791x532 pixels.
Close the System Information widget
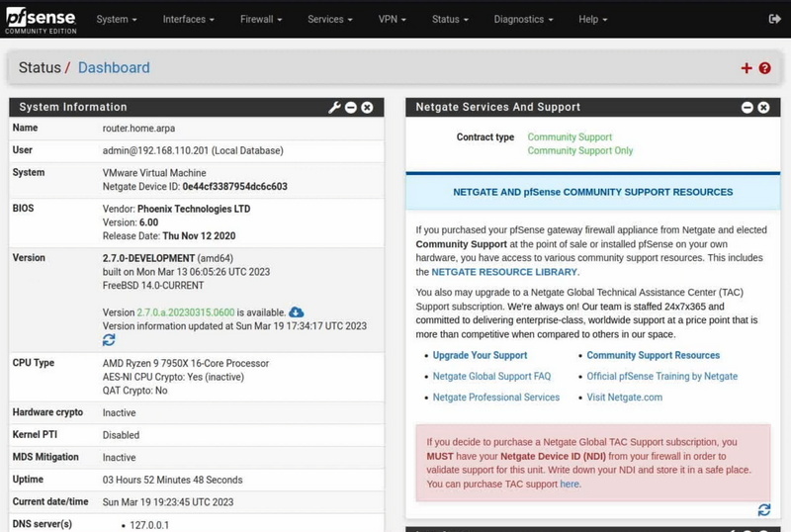pos(367,108)
